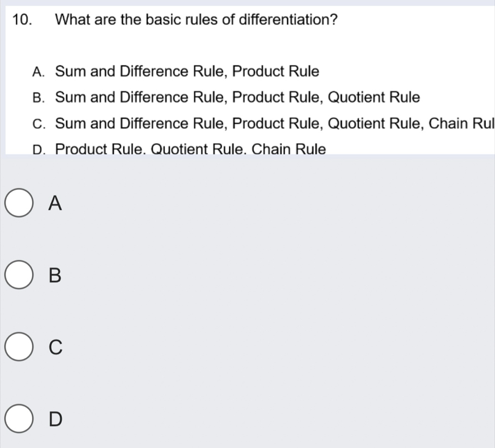Select radio button for answer A
This screenshot has height=448, width=495.
point(20,204)
